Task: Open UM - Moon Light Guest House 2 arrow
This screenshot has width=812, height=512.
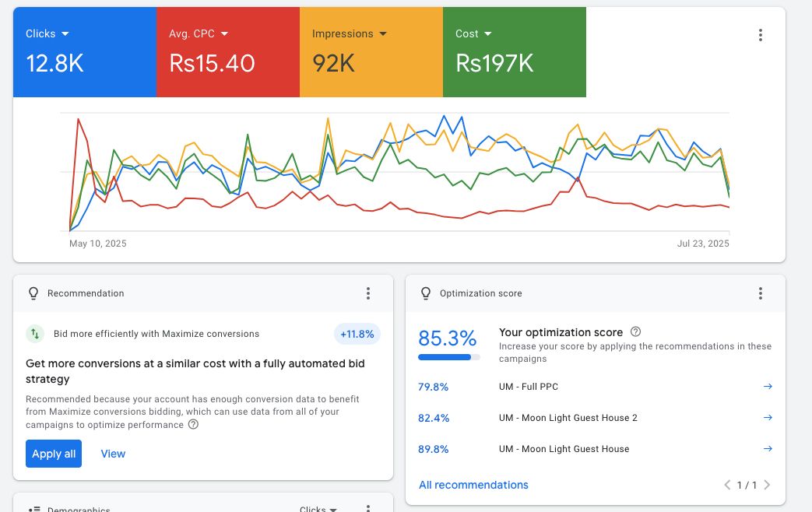Action: (768, 418)
